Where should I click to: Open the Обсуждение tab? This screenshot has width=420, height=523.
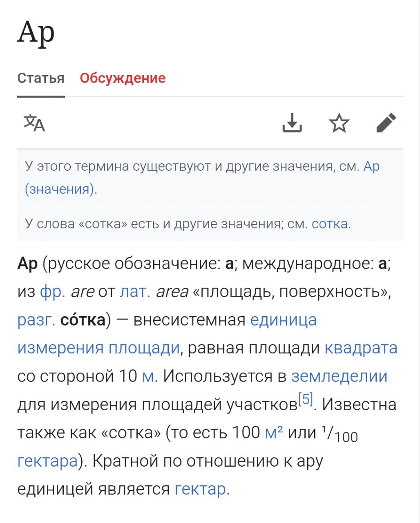point(123,78)
